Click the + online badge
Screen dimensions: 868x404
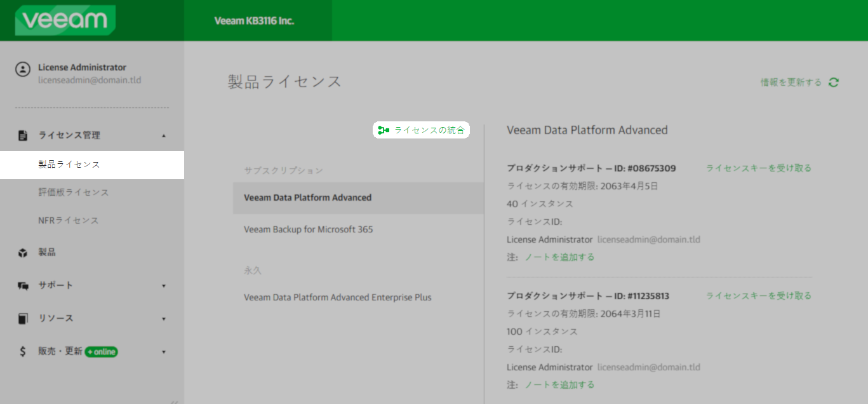tap(101, 352)
